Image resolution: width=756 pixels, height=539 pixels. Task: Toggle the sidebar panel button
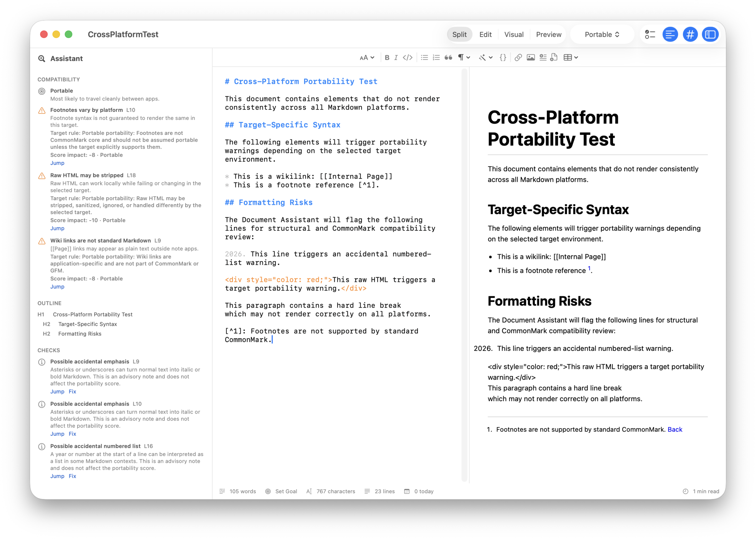[x=710, y=34]
